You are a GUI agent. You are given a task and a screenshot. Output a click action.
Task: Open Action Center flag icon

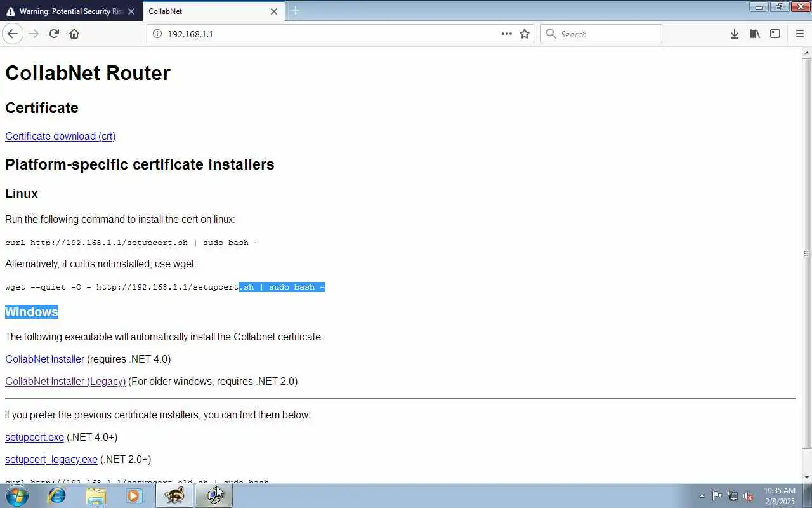[717, 496]
